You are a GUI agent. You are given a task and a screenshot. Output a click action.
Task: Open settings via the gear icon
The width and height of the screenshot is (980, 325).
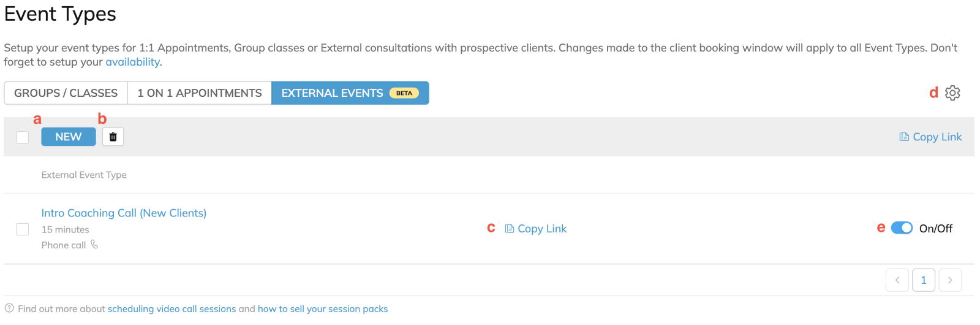952,93
